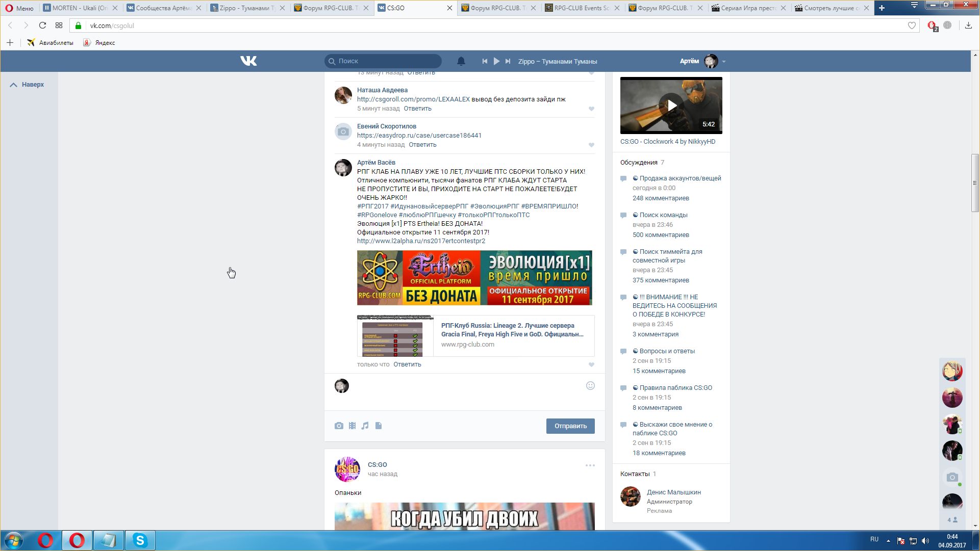This screenshot has height=551, width=980.
Task: Attach a document to the comment
Action: click(379, 426)
